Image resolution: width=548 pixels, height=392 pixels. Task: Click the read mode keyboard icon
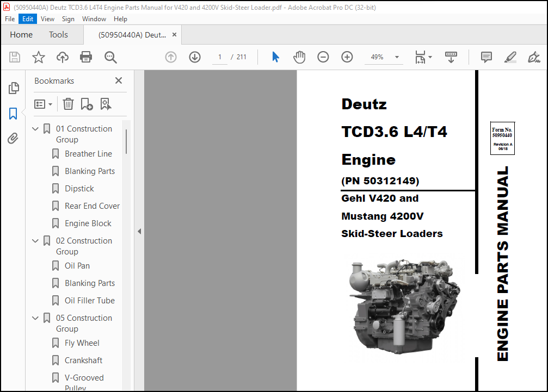(x=451, y=57)
